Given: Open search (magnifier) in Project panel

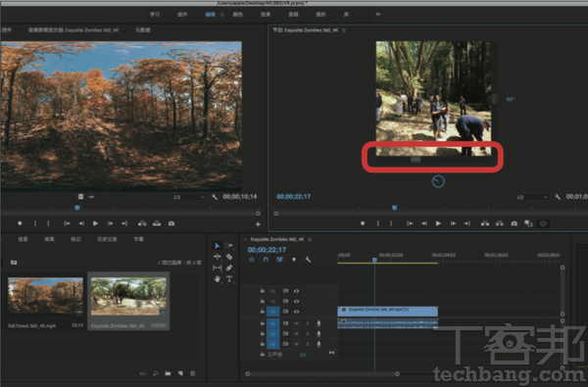Looking at the screenshot, I should click(x=155, y=373).
